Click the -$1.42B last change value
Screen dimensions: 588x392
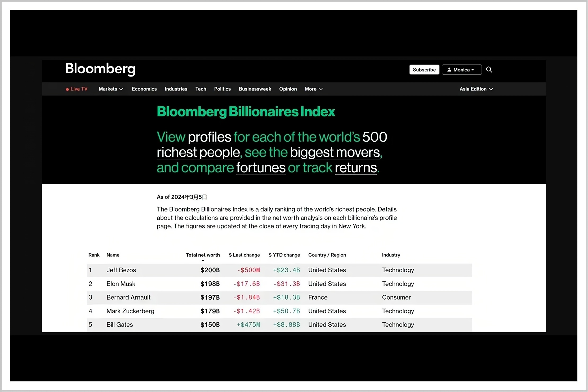(x=247, y=311)
